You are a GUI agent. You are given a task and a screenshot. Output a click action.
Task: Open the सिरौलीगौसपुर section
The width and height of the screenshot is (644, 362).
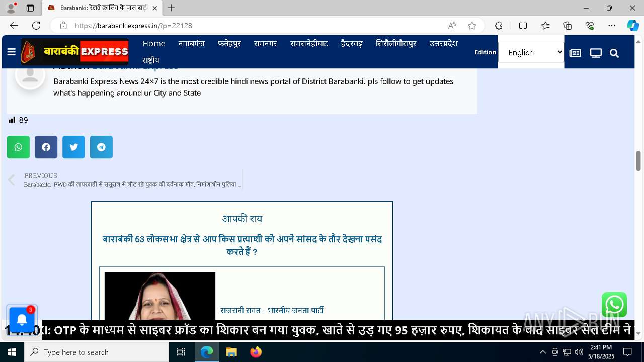pyautogui.click(x=396, y=44)
